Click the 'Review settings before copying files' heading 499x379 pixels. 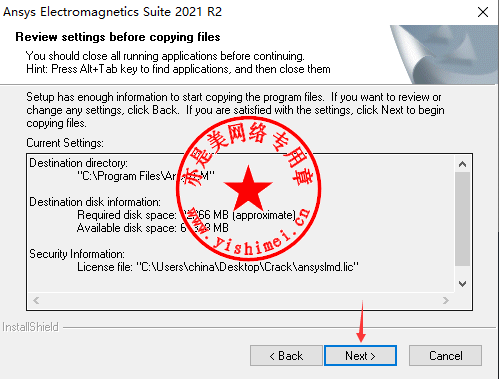click(118, 37)
